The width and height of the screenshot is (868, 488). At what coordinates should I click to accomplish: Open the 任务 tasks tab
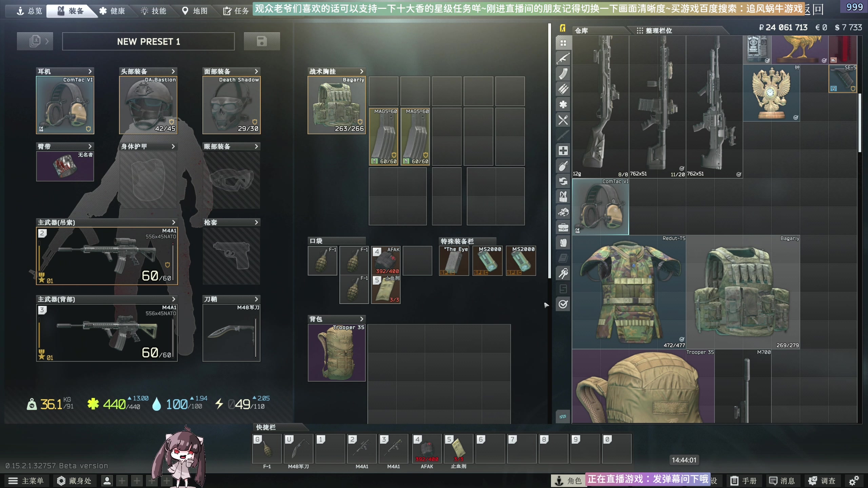click(x=236, y=11)
